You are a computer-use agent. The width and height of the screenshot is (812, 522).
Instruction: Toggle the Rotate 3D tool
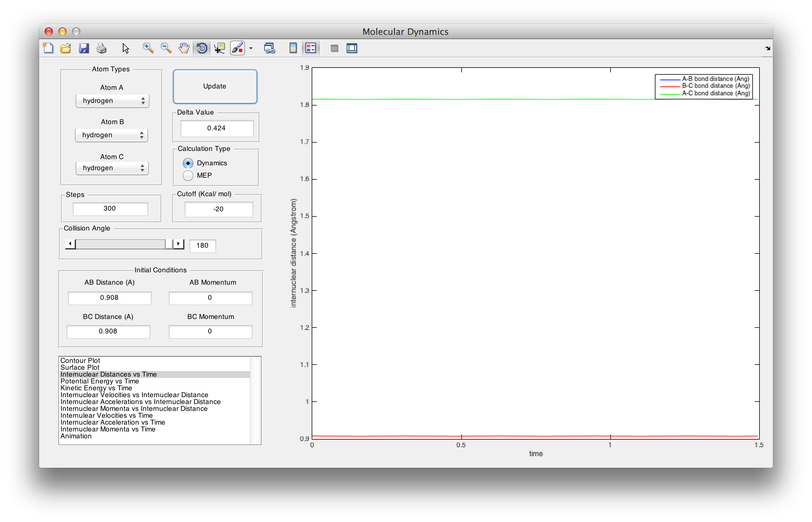coord(202,48)
